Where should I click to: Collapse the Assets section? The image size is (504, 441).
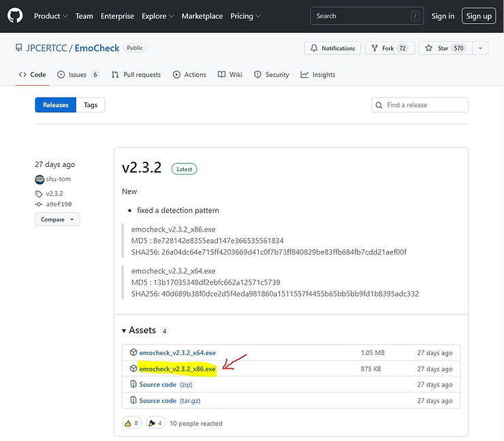(x=139, y=331)
